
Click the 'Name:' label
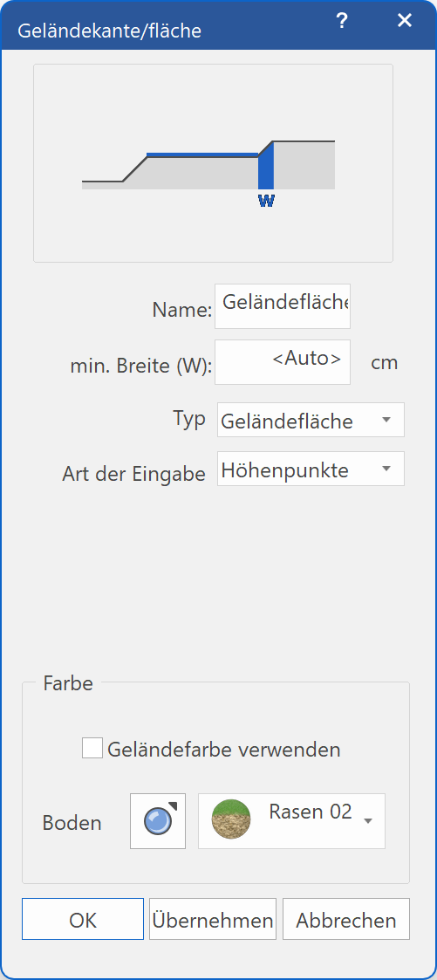click(182, 310)
